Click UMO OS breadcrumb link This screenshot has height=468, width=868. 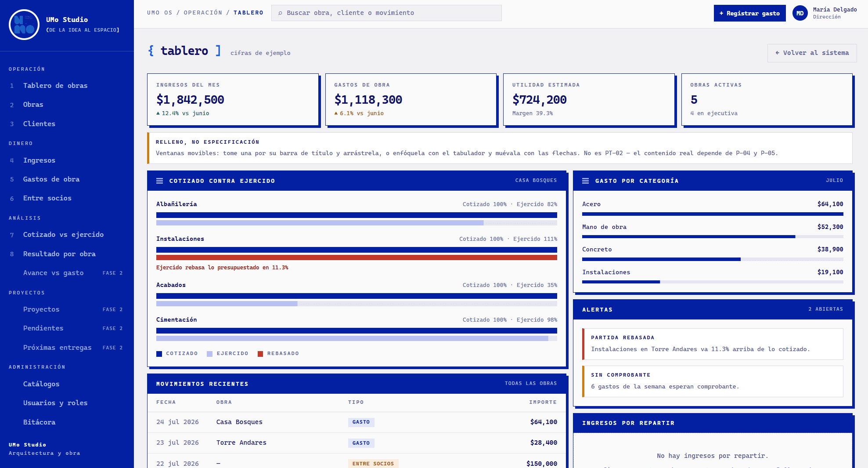click(x=159, y=13)
